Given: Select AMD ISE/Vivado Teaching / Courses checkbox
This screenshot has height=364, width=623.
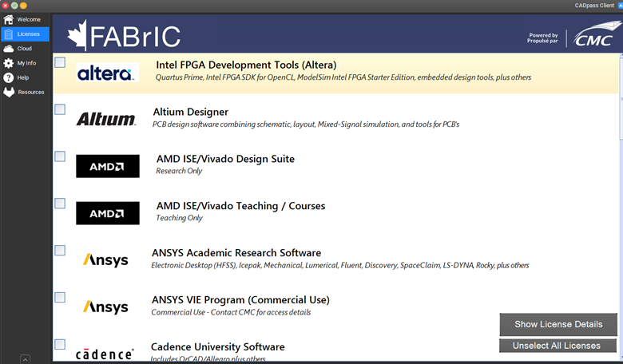Looking at the screenshot, I should [x=60, y=204].
